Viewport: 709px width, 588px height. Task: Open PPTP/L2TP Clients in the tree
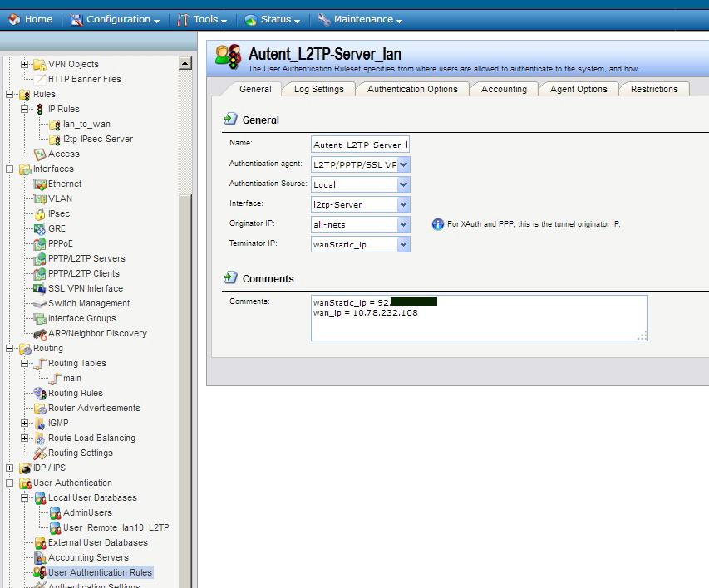point(84,273)
